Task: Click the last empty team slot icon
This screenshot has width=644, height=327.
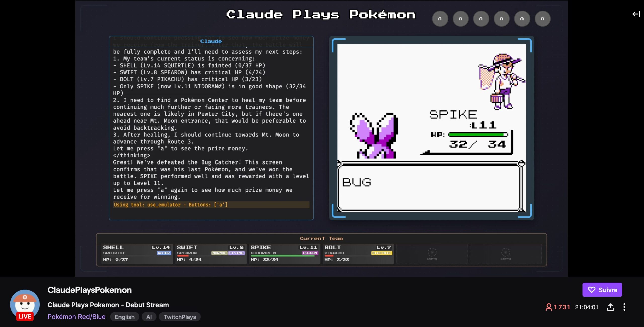Action: point(506,252)
